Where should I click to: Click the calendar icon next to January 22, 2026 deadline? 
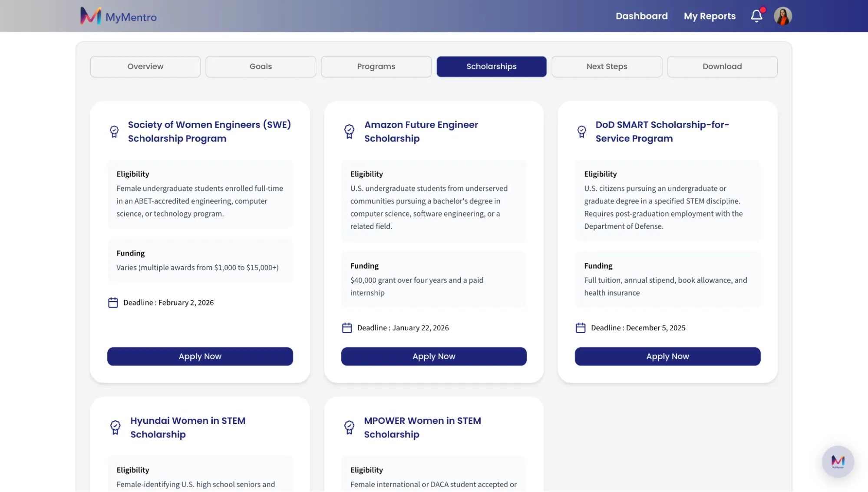[347, 328]
